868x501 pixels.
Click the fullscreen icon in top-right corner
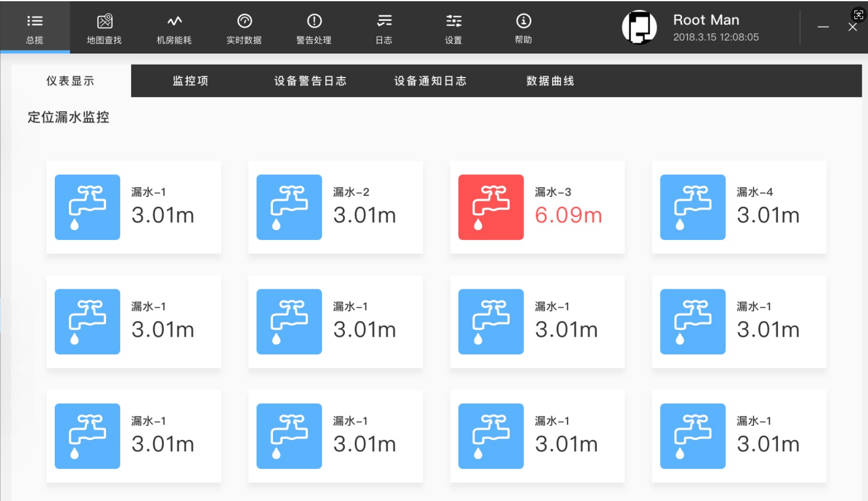tap(859, 15)
